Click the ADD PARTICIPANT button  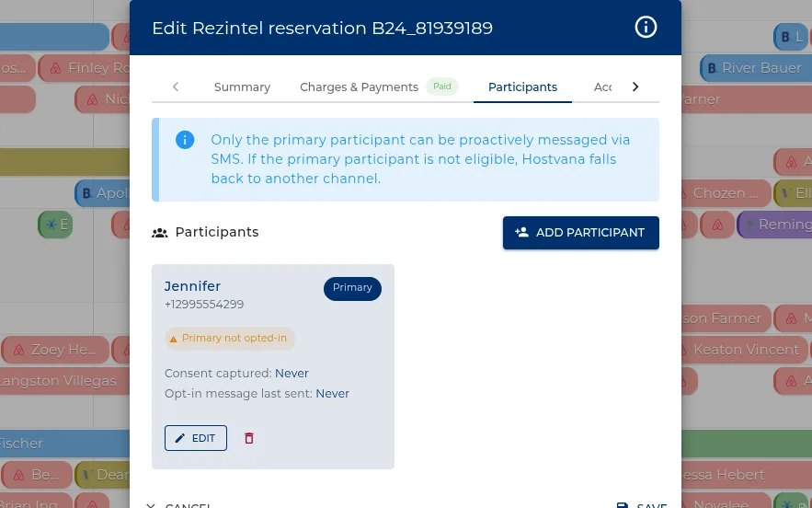pyautogui.click(x=580, y=233)
